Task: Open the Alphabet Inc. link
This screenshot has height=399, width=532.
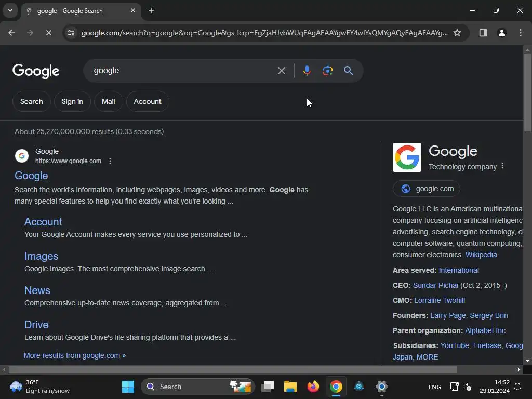Action: 486,330
